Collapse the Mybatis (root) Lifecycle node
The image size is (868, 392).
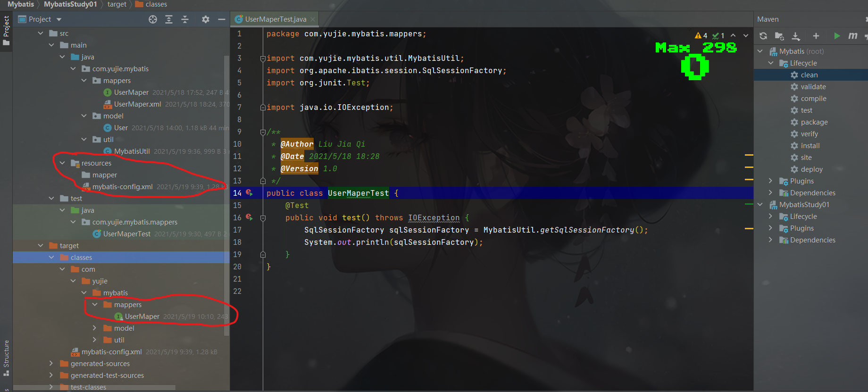pyautogui.click(x=770, y=63)
